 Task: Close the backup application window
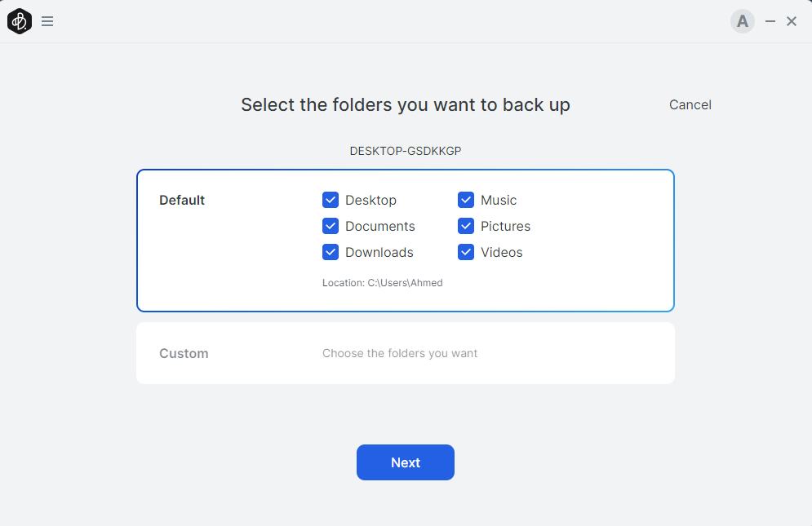792,21
